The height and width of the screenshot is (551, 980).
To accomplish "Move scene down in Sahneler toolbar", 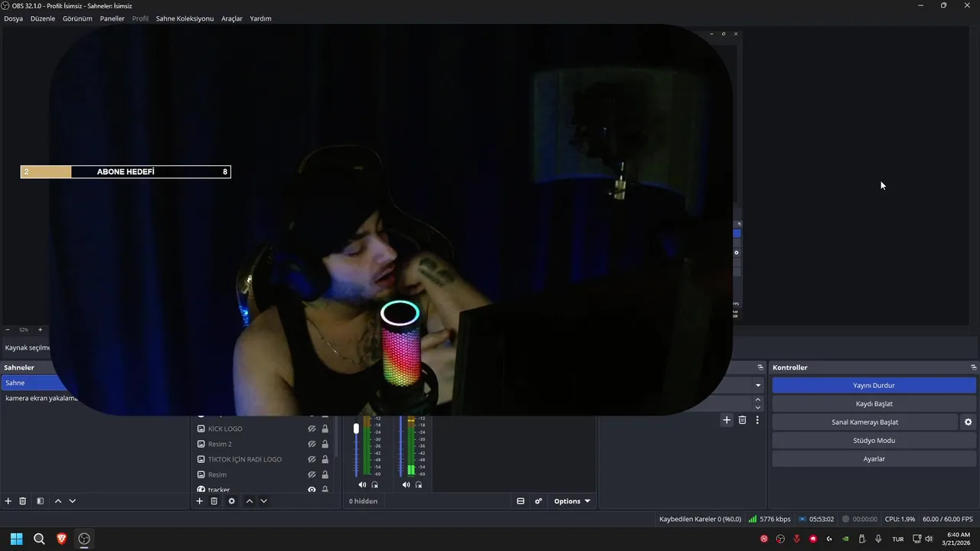I will point(73,501).
